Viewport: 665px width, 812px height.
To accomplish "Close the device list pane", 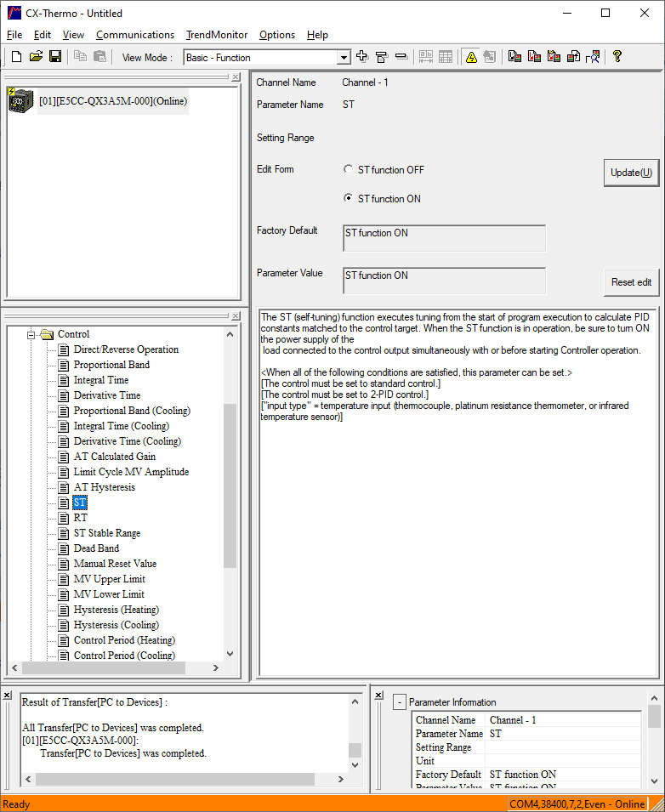I will click(236, 77).
